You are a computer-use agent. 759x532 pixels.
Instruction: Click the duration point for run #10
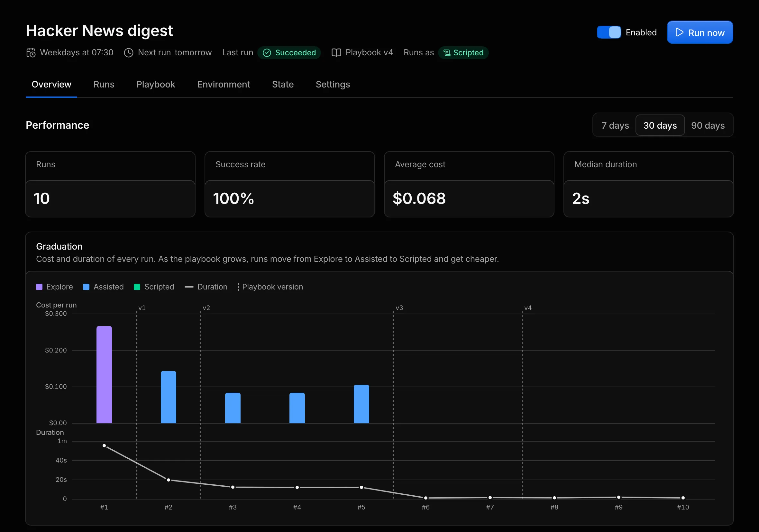[683, 498]
